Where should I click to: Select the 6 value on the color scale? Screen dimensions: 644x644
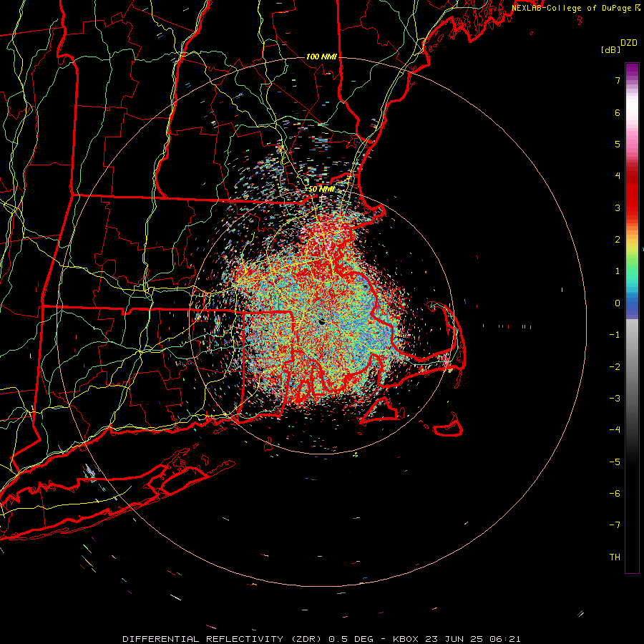(618, 112)
